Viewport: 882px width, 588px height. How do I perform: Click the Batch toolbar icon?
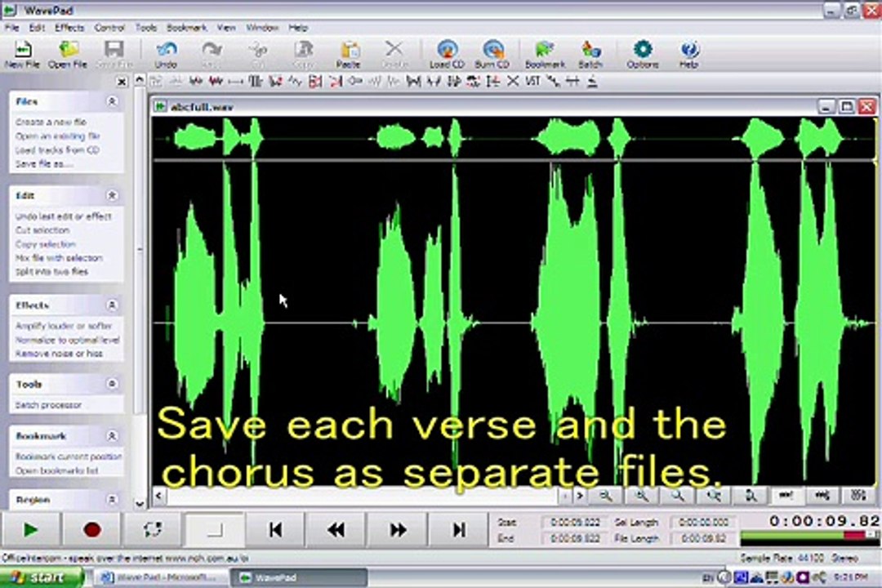[x=590, y=55]
